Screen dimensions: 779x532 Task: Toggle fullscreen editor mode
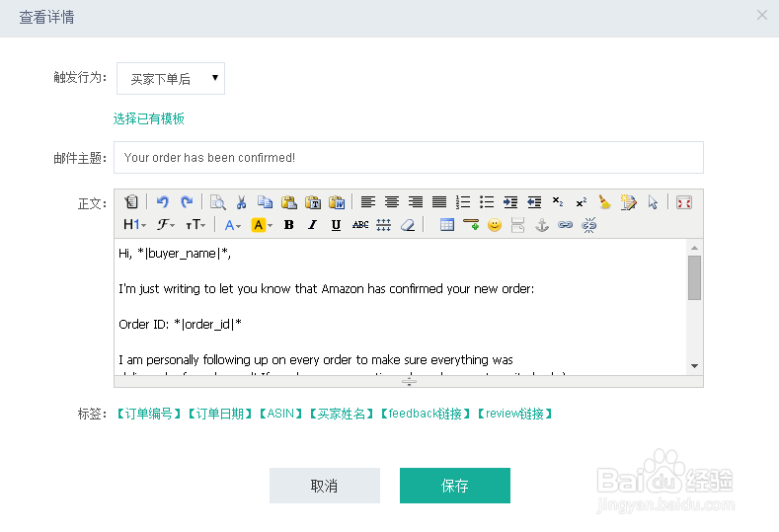click(684, 202)
